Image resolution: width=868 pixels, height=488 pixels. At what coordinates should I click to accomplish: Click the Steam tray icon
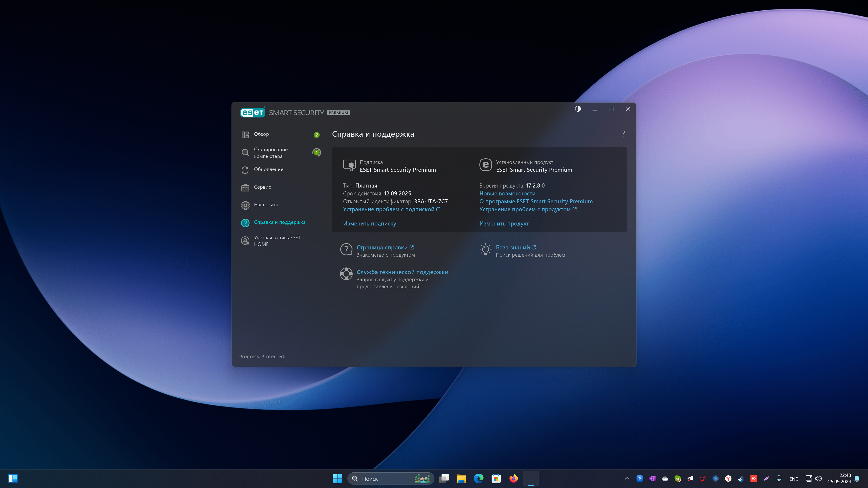pyautogui.click(x=741, y=479)
